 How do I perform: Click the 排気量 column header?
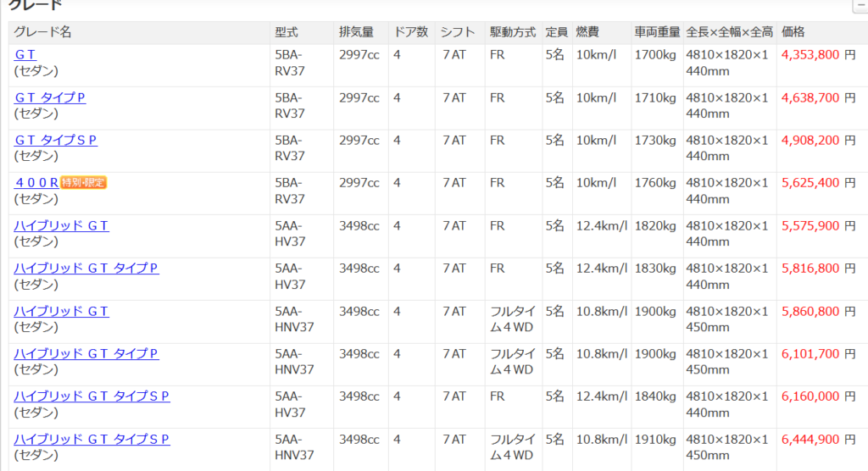pos(356,32)
